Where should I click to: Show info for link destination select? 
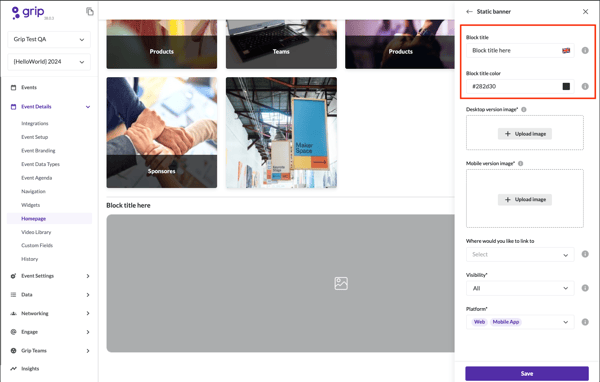point(585,254)
